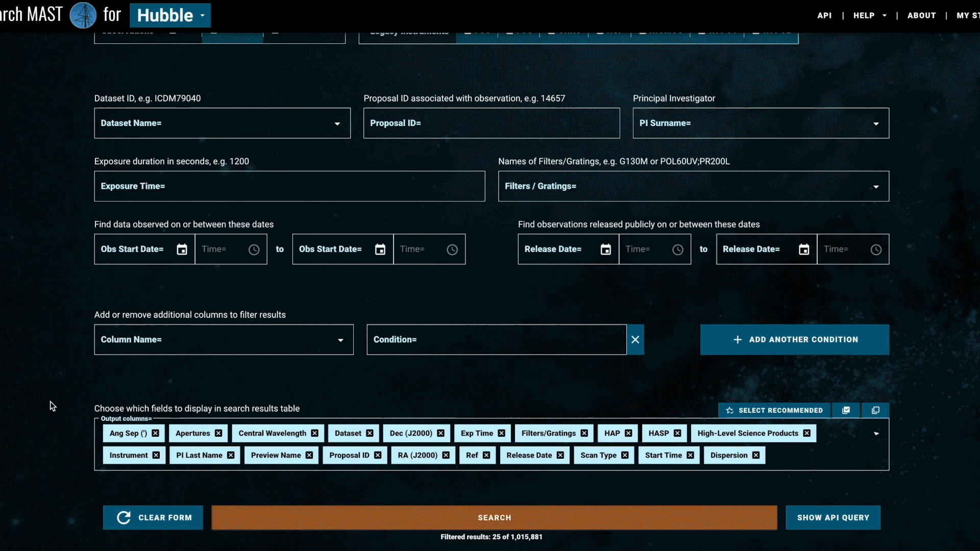
Task: Remove the Preview Name column chip
Action: click(x=309, y=455)
